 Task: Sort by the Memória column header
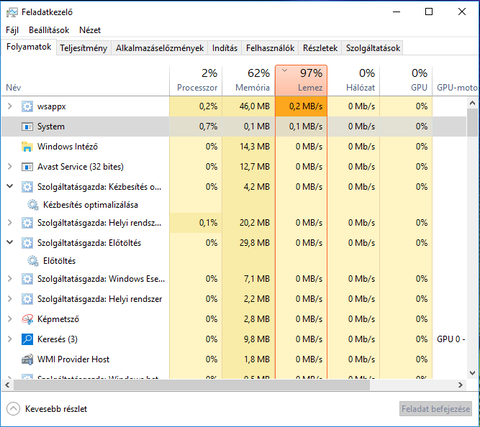249,80
